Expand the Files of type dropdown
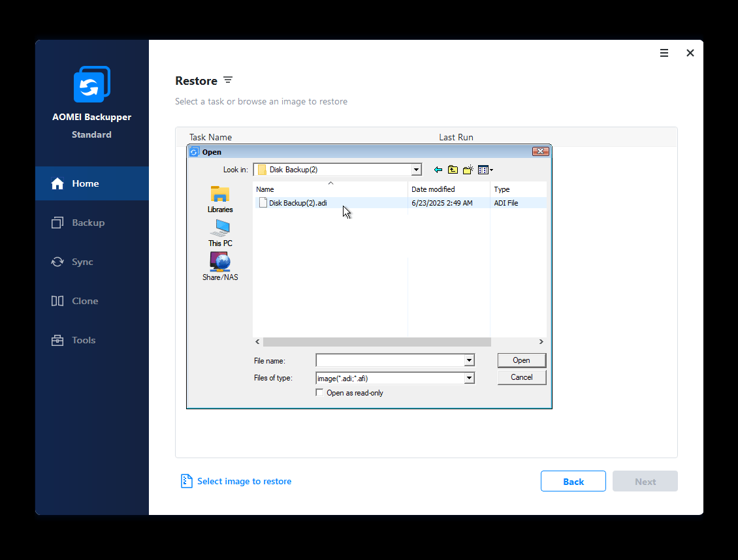The image size is (738, 560). [x=469, y=378]
